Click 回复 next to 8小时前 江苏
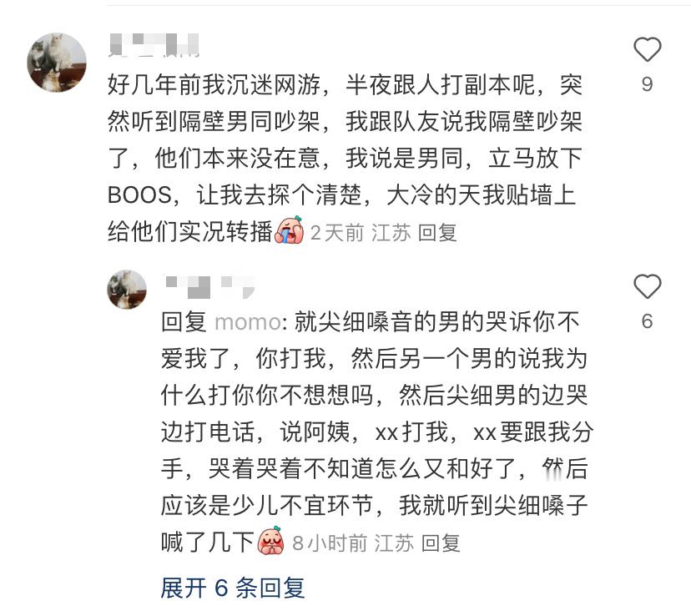 (441, 543)
